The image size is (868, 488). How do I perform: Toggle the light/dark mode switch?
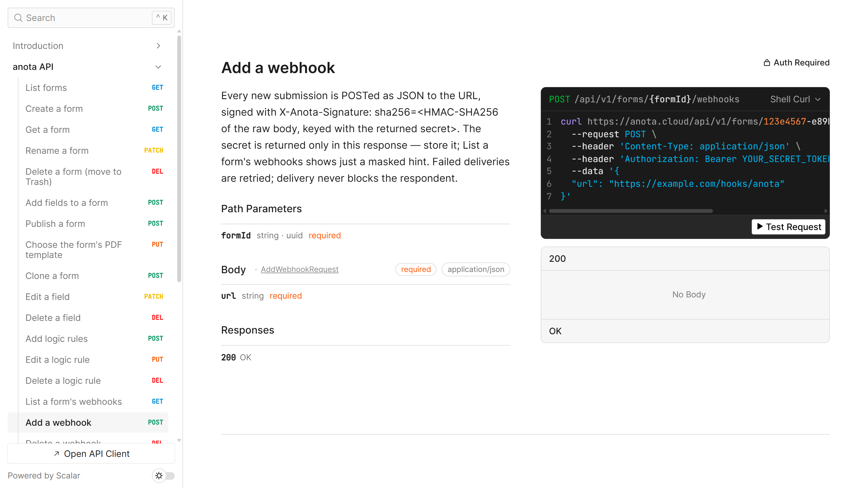[x=163, y=476]
